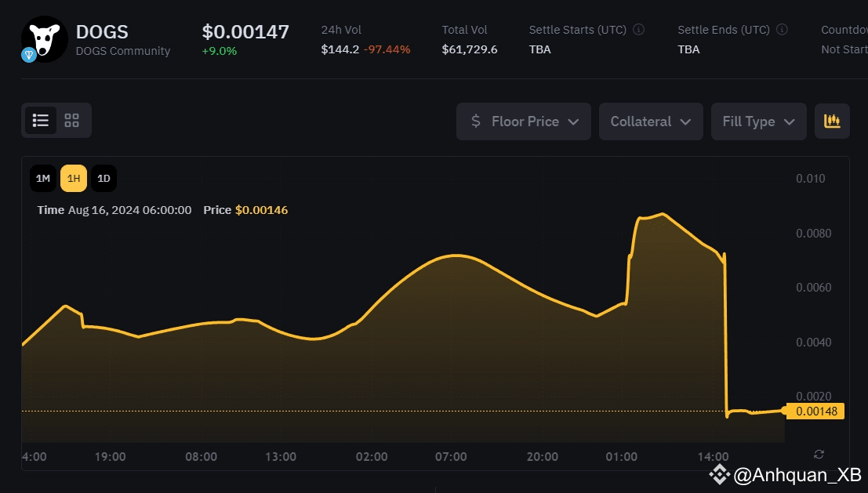Click the $144.2 24h volume value
868x493 pixels.
click(x=340, y=49)
